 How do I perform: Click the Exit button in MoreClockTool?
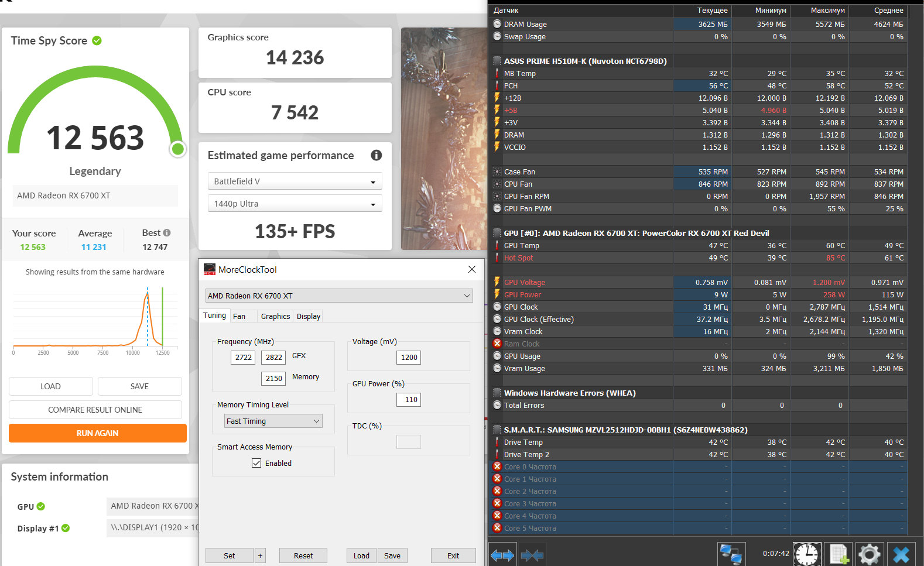pyautogui.click(x=453, y=555)
